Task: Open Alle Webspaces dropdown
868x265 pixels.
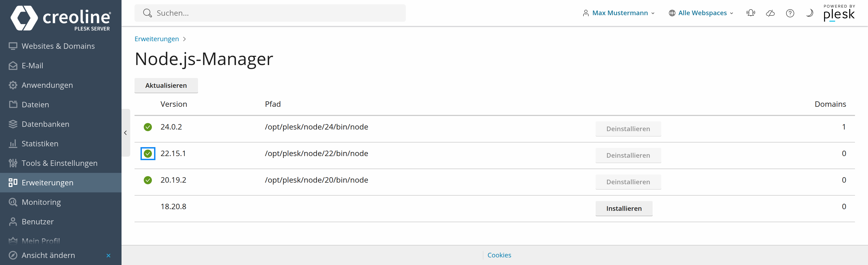Action: click(x=701, y=13)
